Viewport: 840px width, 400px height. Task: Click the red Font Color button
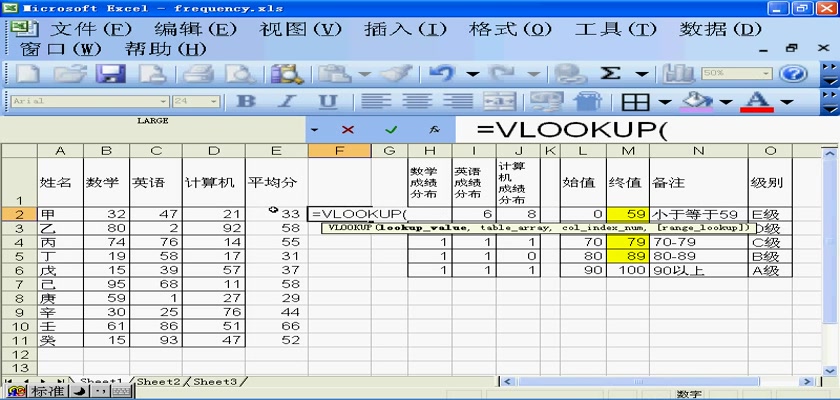click(757, 102)
